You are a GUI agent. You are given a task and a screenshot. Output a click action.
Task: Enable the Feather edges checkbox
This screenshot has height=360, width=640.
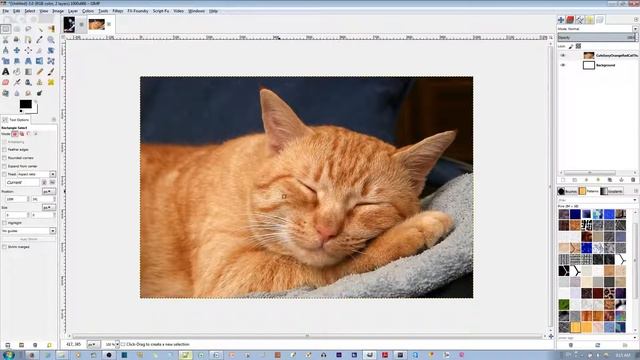click(4, 150)
